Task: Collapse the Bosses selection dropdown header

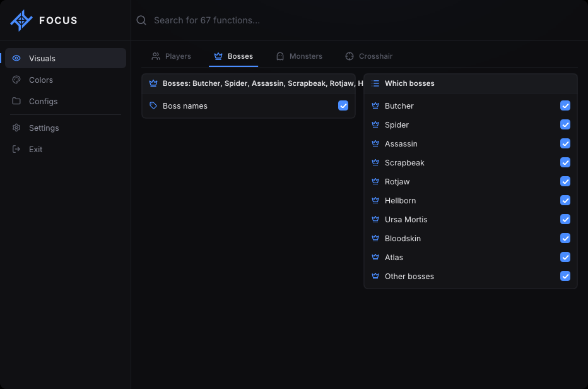Action: [x=249, y=83]
